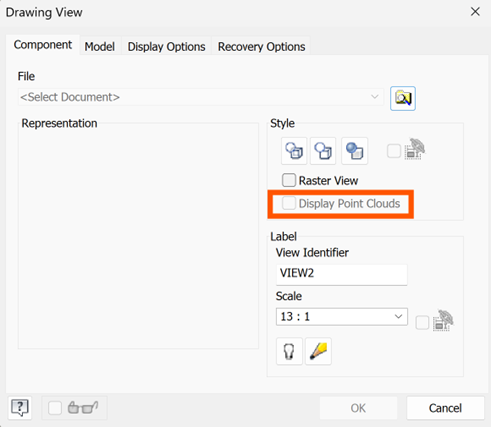Click the Cancel button

point(445,408)
